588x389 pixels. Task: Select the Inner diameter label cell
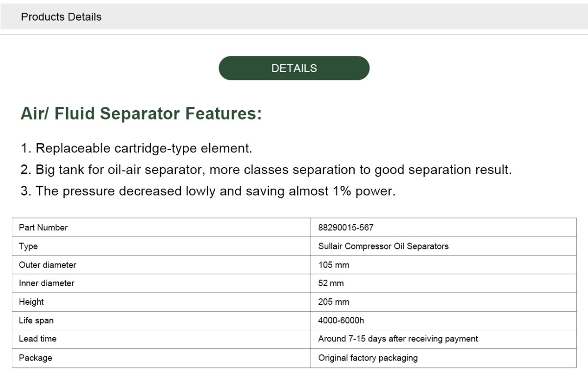click(161, 283)
